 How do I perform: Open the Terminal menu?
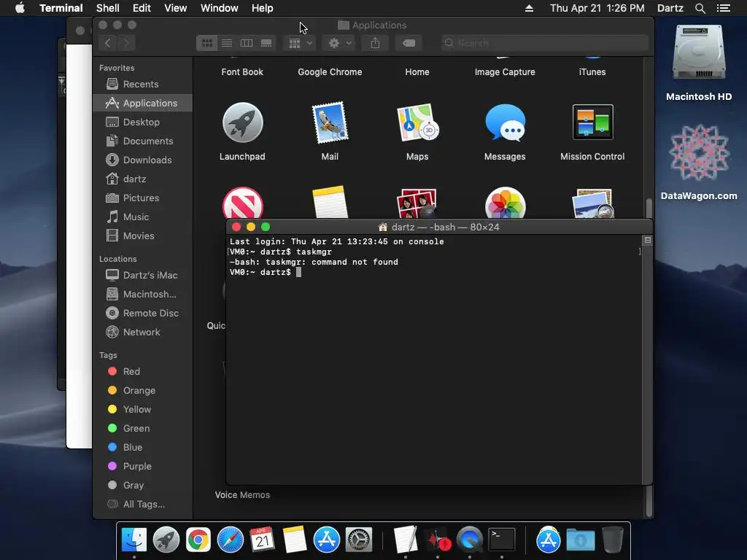[x=61, y=8]
